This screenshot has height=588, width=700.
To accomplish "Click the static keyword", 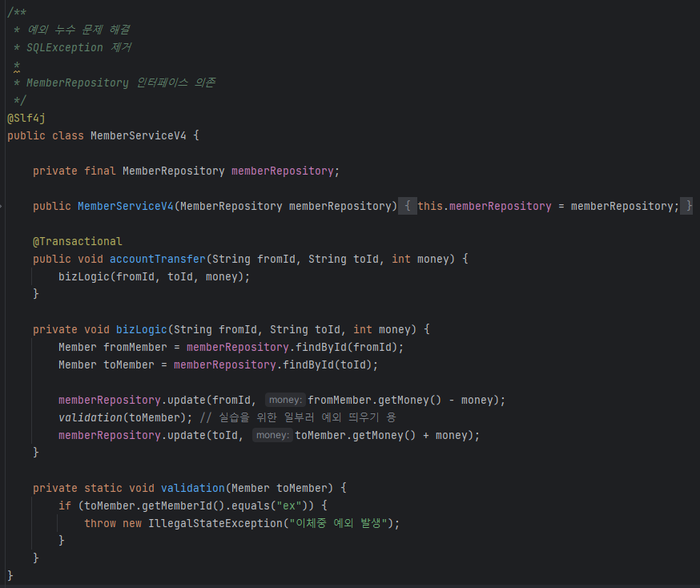I will pos(103,488).
